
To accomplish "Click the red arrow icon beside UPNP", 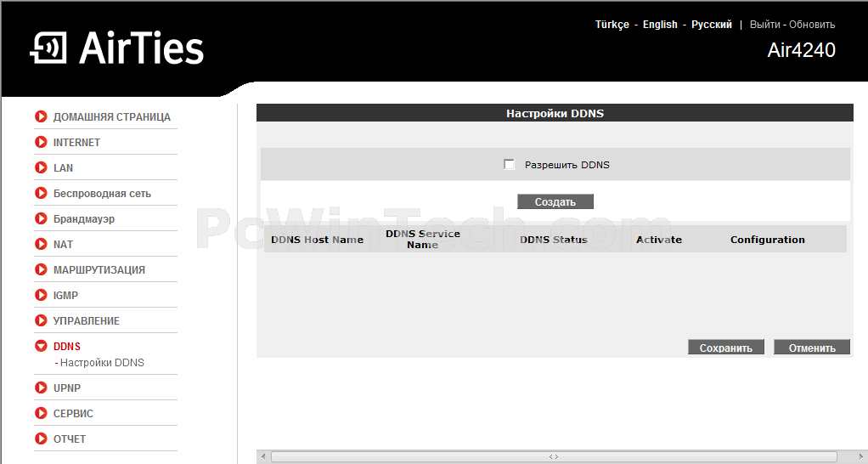I will point(41,388).
